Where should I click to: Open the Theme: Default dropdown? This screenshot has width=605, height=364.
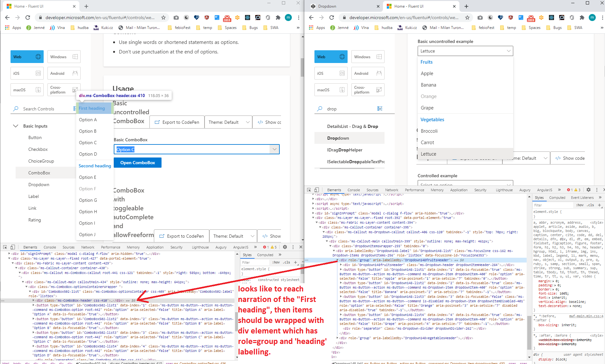228,122
